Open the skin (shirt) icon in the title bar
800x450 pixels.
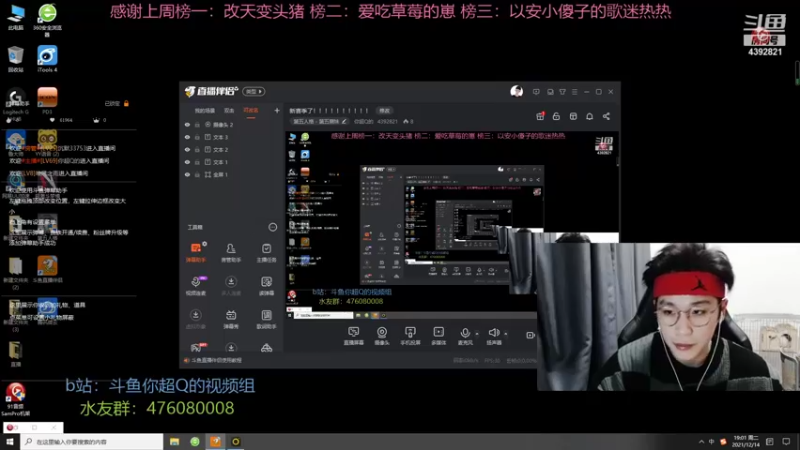click(x=562, y=92)
